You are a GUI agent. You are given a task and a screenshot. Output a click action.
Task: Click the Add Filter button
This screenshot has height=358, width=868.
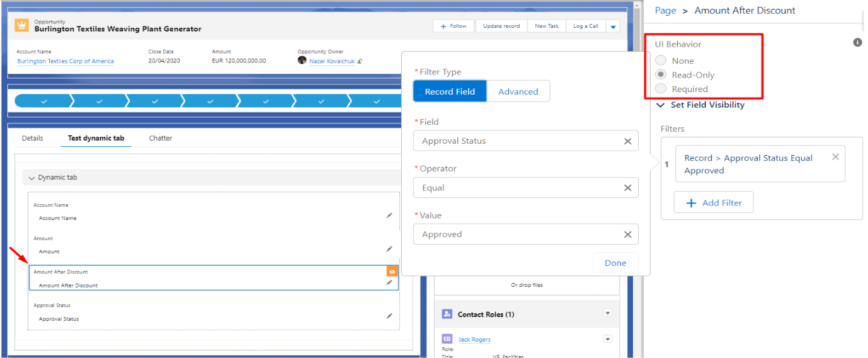click(x=713, y=203)
